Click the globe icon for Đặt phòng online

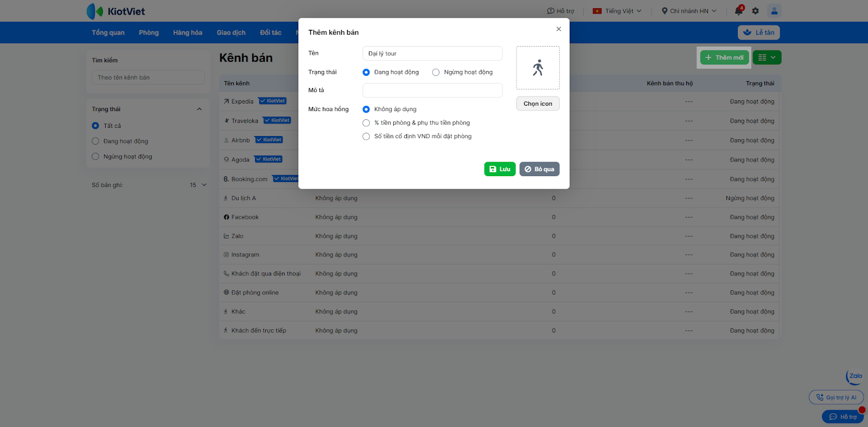click(x=226, y=293)
